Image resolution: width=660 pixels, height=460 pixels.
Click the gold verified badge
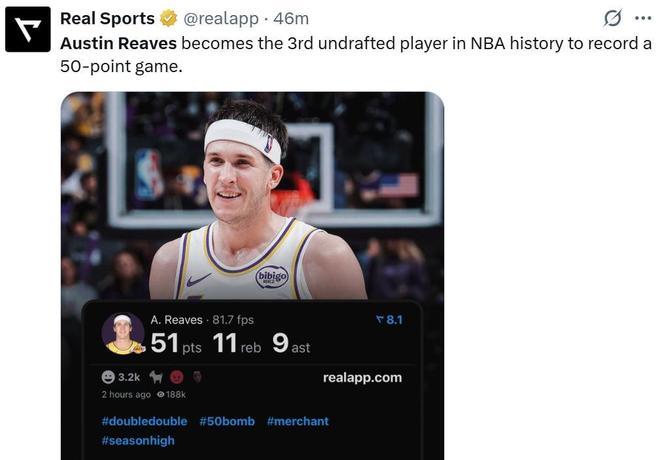point(169,19)
